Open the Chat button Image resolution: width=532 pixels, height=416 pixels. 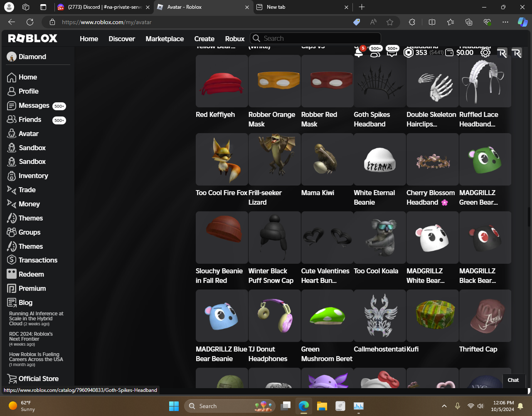pyautogui.click(x=513, y=380)
